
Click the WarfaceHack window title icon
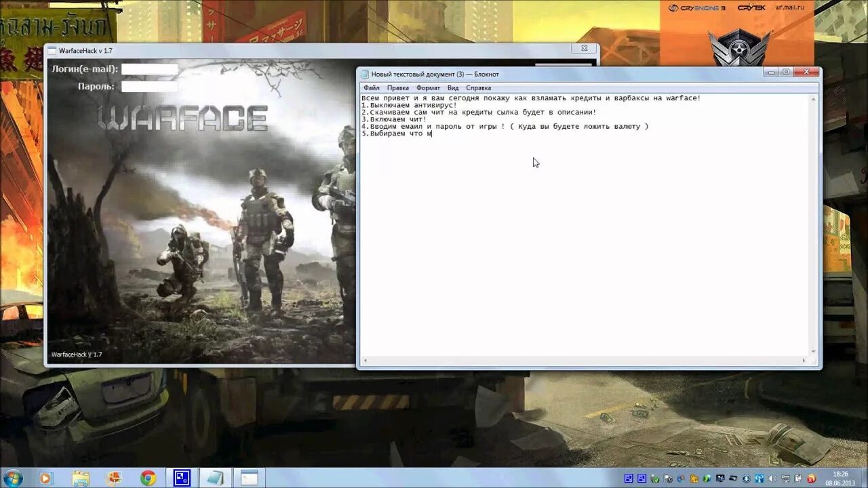click(x=52, y=50)
